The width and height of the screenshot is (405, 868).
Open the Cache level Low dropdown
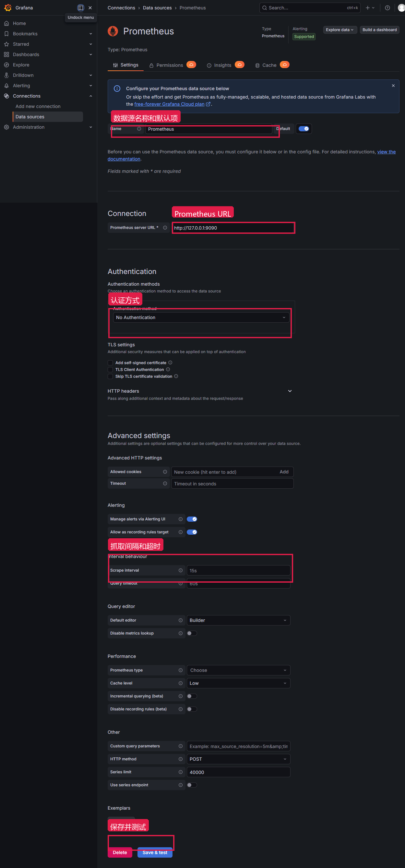coord(238,683)
